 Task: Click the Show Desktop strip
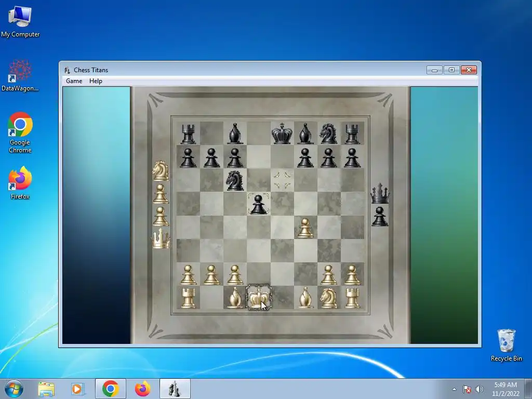pyautogui.click(x=528, y=389)
